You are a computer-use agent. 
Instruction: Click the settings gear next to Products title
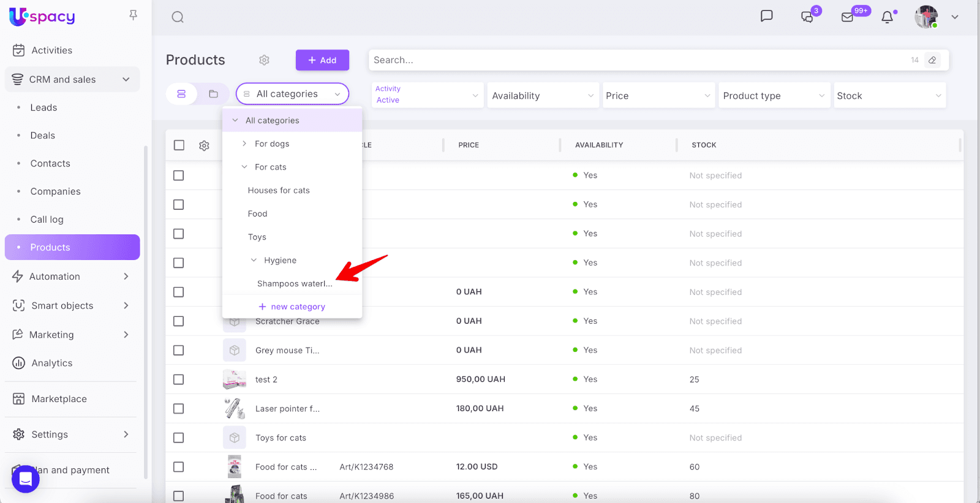264,60
